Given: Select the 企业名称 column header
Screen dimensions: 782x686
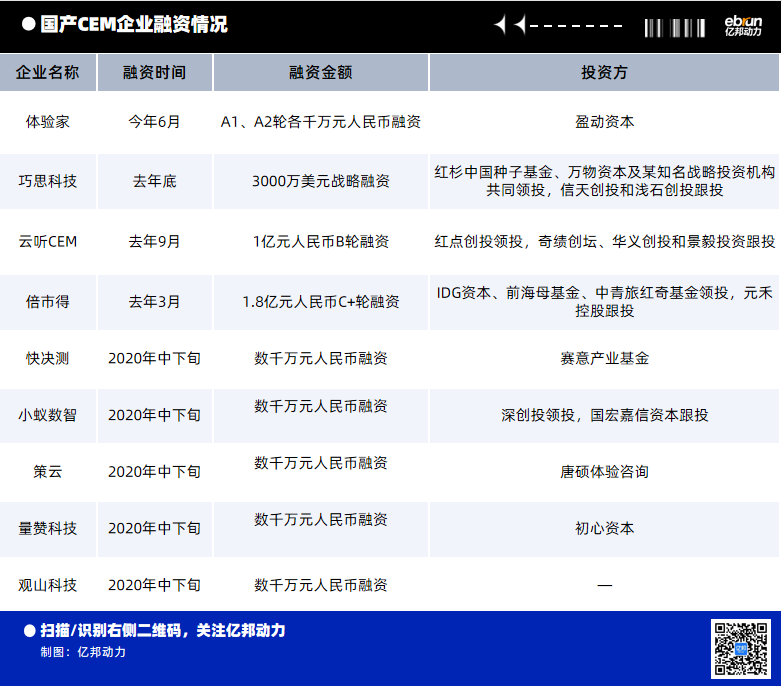Looking at the screenshot, I should (x=48, y=73).
